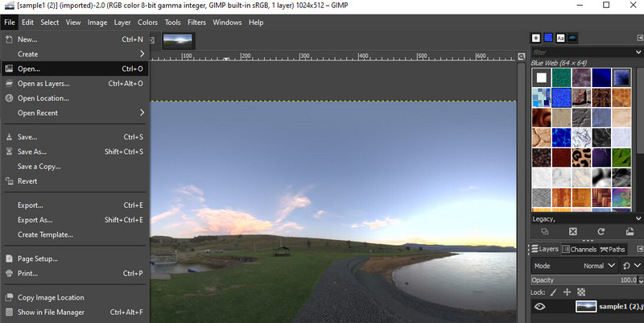
Task: Adjust the layer Opacity slider
Action: [580, 280]
